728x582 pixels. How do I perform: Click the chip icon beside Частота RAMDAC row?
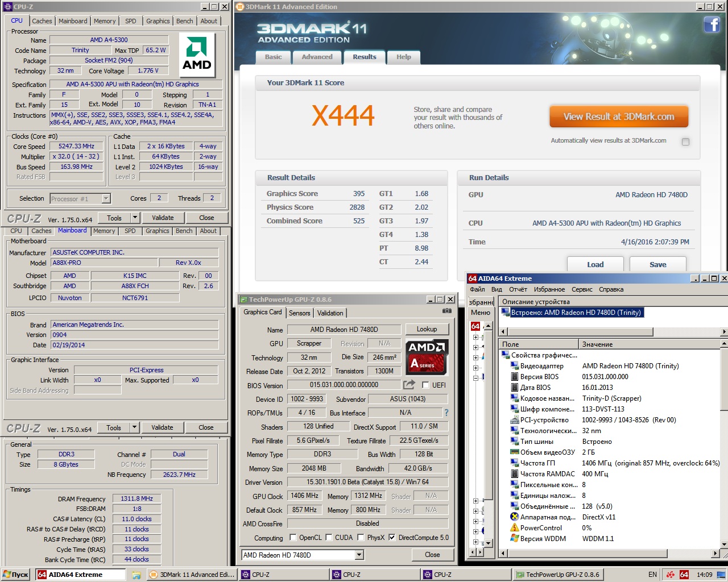515,474
